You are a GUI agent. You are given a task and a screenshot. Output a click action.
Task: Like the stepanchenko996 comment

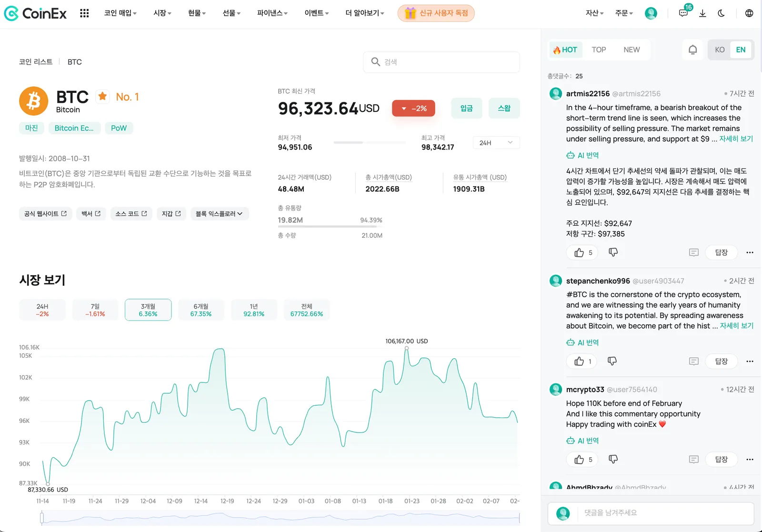tap(582, 361)
